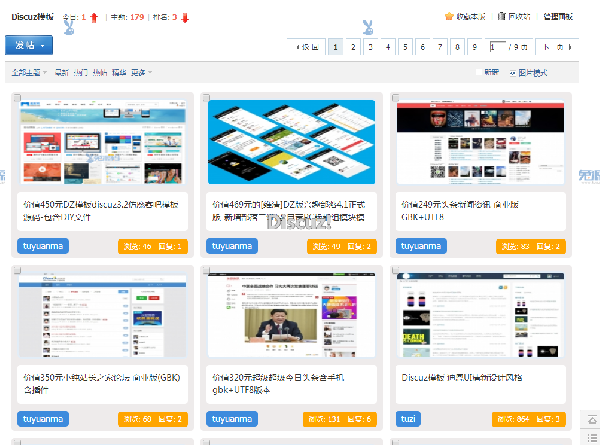Go to page 2 in pagination

coord(353,47)
